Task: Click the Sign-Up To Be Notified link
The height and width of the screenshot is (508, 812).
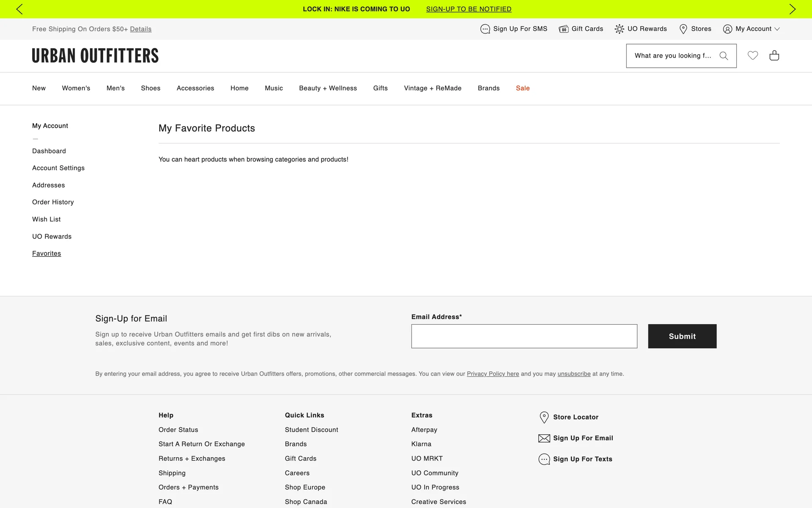Action: [469, 9]
